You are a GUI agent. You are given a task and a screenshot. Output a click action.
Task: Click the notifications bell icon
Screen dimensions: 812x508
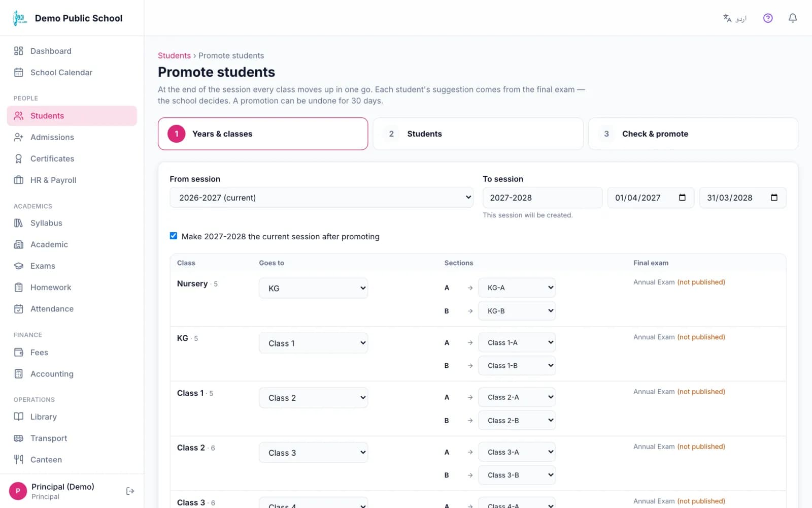tap(793, 18)
